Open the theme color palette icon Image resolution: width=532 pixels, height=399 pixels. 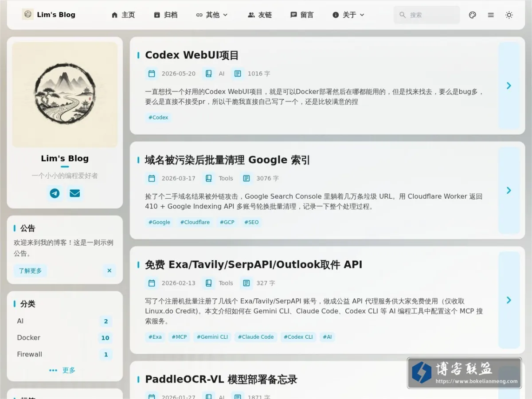tap(473, 15)
